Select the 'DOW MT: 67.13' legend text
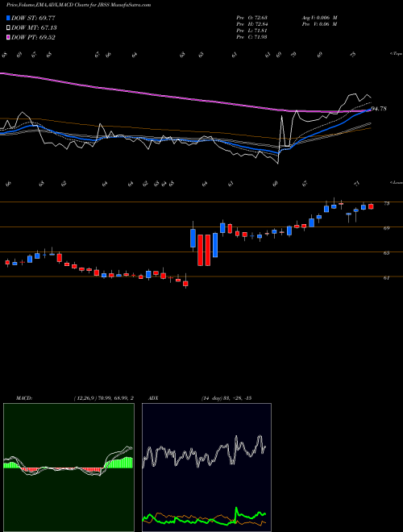Image resolution: width=403 pixels, height=532 pixels. click(34, 28)
